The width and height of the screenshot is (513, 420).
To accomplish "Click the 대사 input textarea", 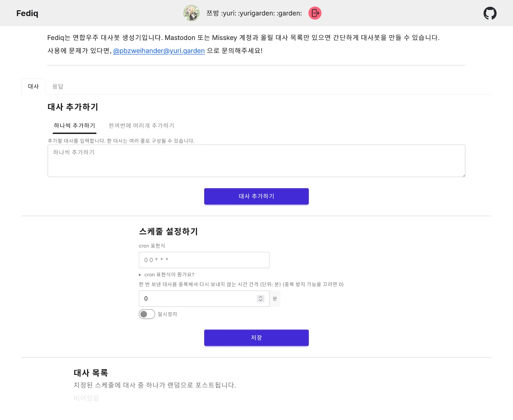I will [x=256, y=161].
